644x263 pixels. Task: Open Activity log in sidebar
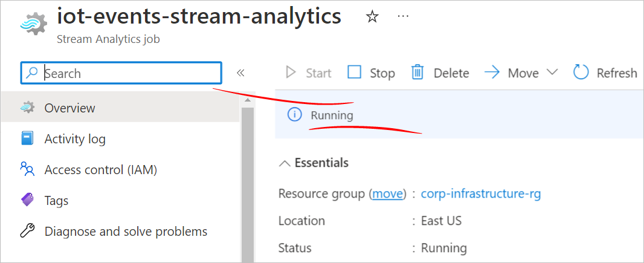coord(120,139)
